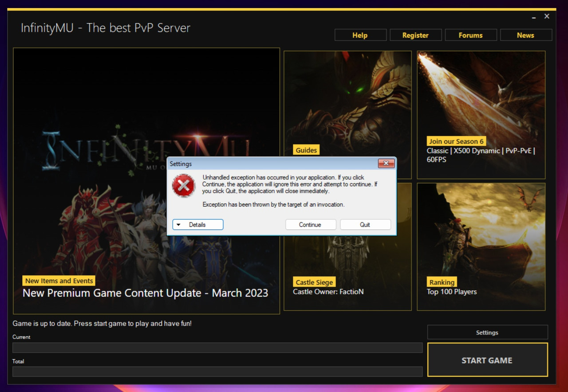568x392 pixels.
Task: Minimize the InfinityMU launcher window
Action: click(534, 17)
